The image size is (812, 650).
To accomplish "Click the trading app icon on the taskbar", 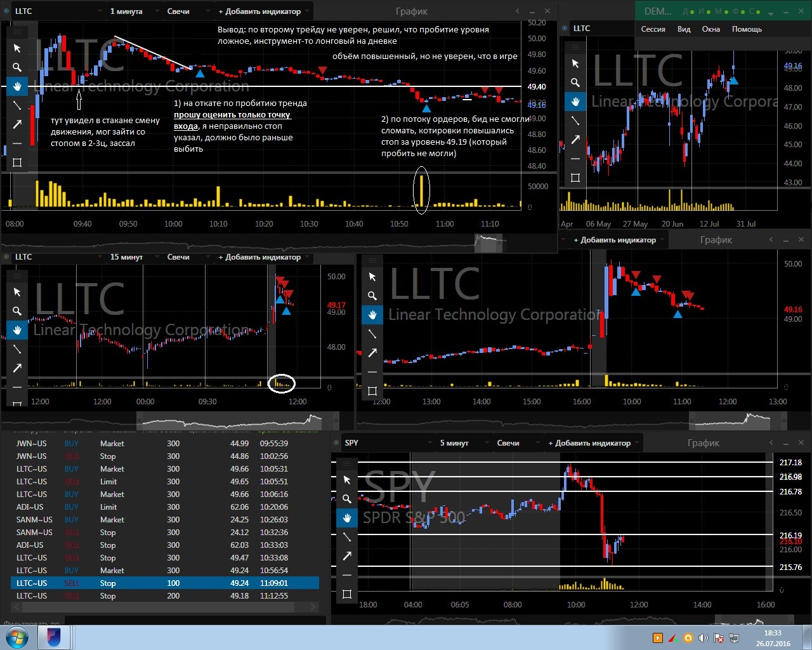I will coord(54,637).
